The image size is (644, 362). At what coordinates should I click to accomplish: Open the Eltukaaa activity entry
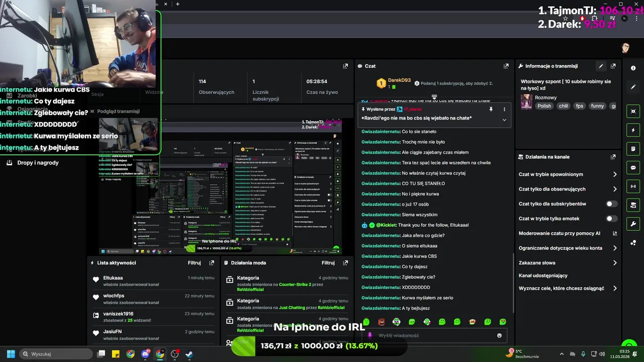point(153,281)
